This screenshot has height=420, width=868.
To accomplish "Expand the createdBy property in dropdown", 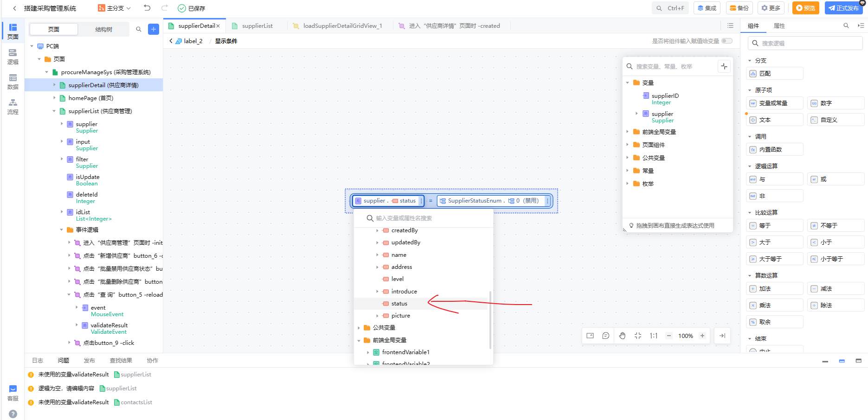I will click(377, 230).
